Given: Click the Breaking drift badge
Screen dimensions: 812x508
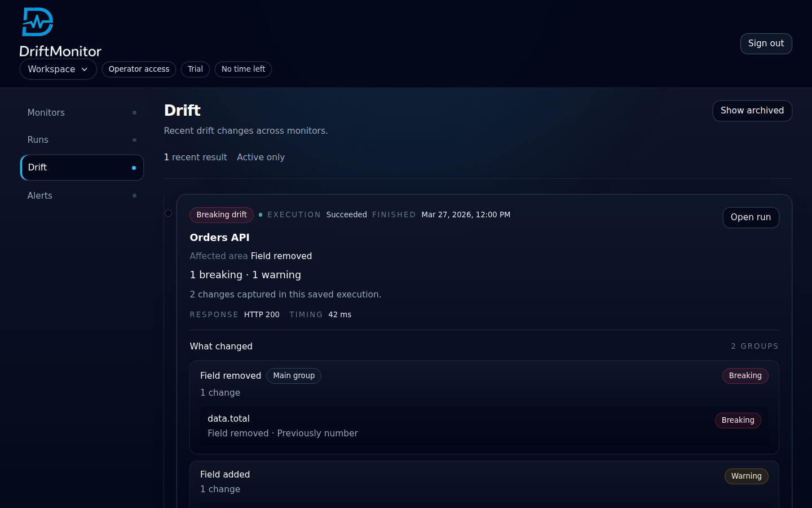Looking at the screenshot, I should click(221, 215).
